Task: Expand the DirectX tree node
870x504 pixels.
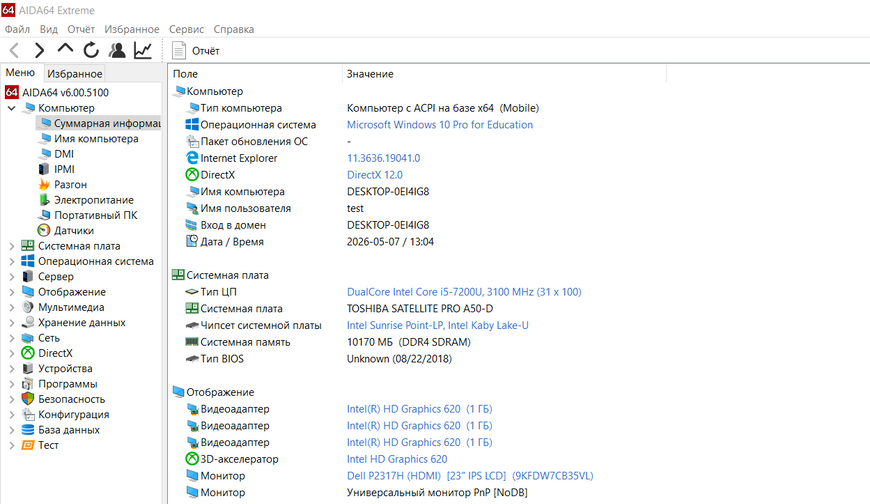Action: click(12, 353)
